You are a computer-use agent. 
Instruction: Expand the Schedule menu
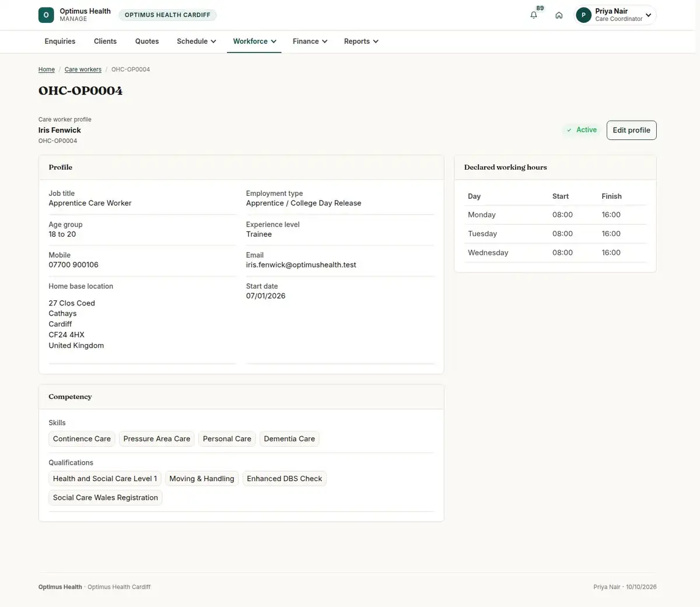click(197, 41)
